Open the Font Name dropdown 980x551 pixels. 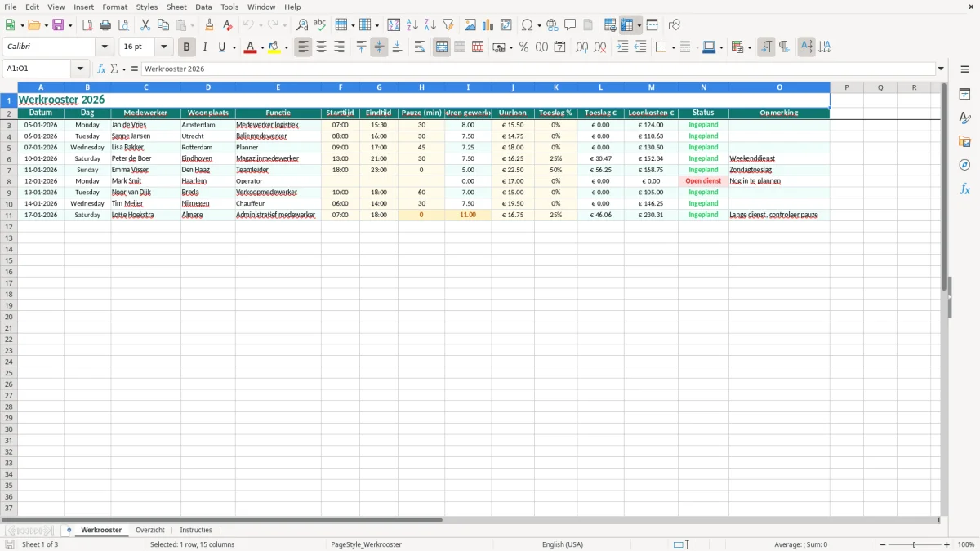tap(105, 47)
